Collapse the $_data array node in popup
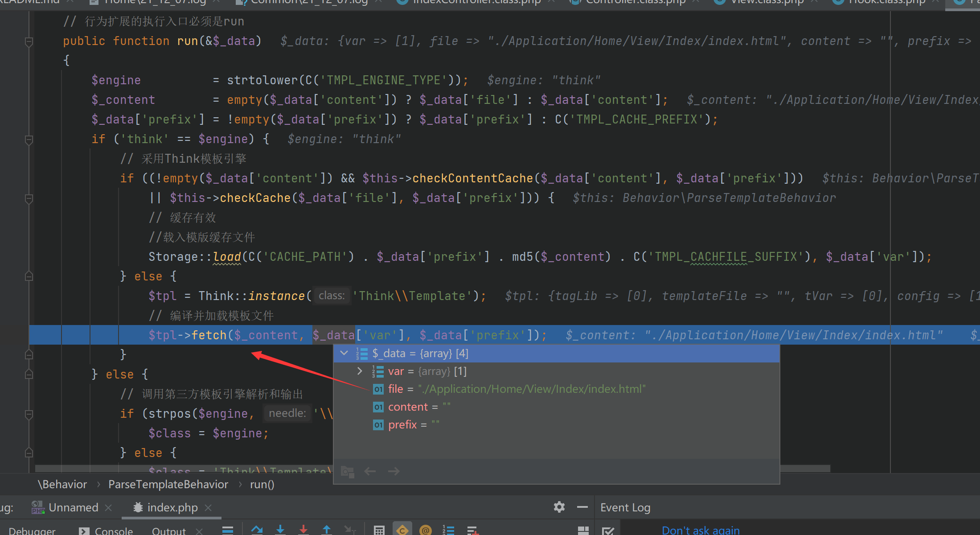 tap(344, 353)
